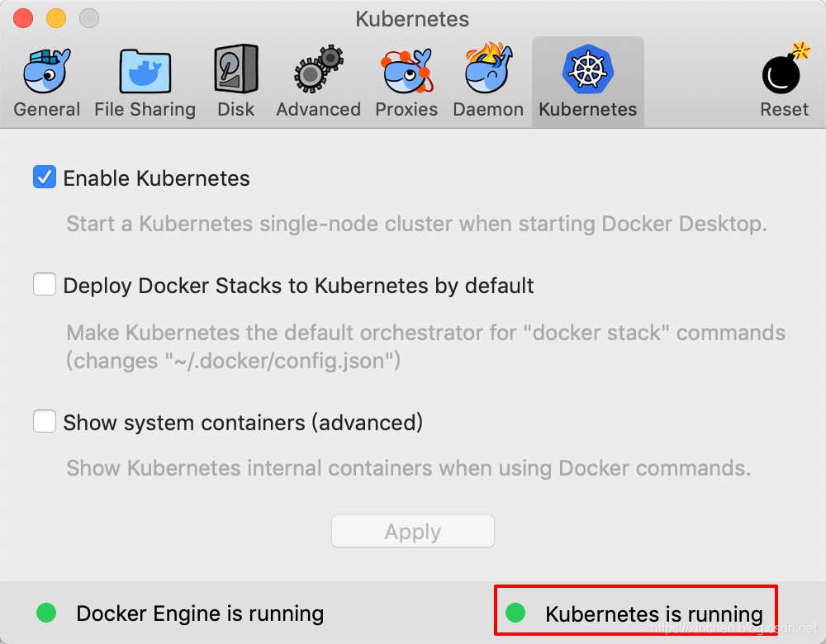Open Advanced settings gears icon
Viewport: 826px width, 644px height.
click(318, 71)
